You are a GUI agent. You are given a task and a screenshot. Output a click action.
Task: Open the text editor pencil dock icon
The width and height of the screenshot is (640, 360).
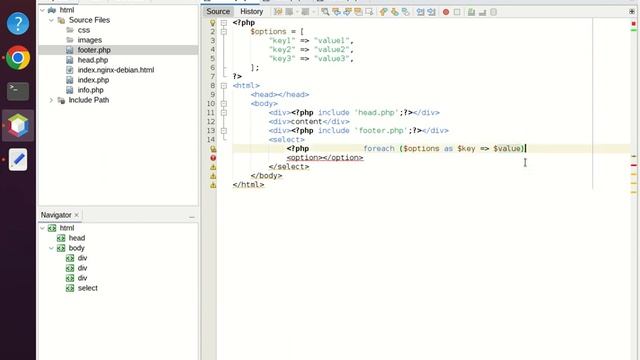(x=18, y=159)
